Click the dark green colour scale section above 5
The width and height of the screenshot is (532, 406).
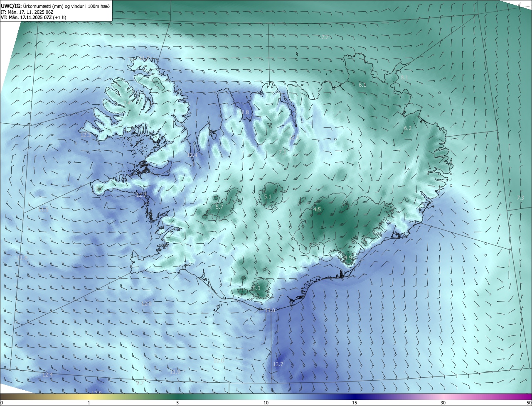[177, 396]
